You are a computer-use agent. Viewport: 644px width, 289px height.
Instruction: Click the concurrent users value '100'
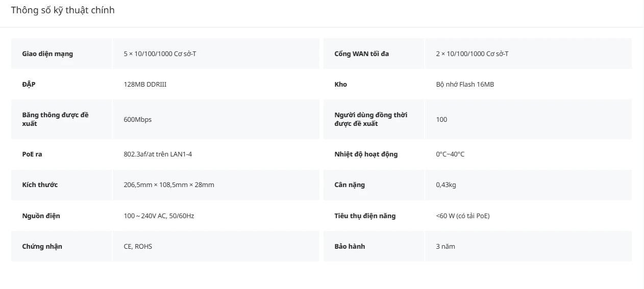pos(441,119)
